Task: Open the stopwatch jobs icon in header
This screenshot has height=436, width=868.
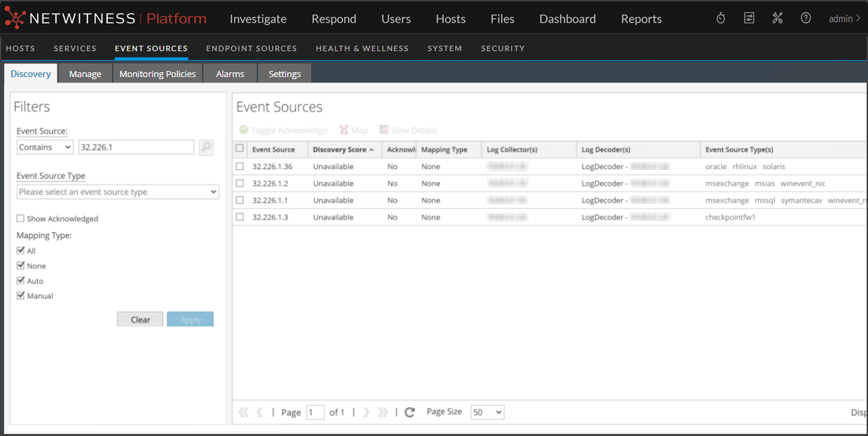Action: coord(721,18)
